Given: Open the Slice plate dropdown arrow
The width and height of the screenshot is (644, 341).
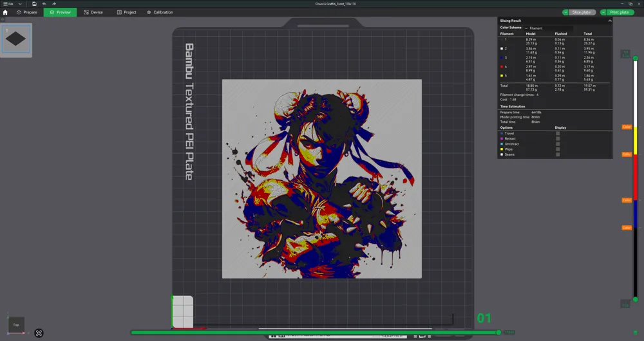Looking at the screenshot, I should 565,12.
